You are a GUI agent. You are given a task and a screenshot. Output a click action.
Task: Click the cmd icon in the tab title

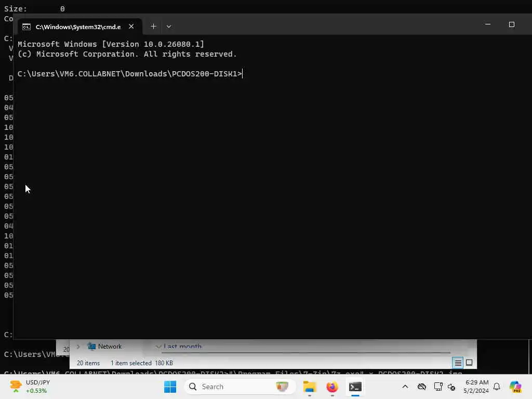[x=26, y=27]
